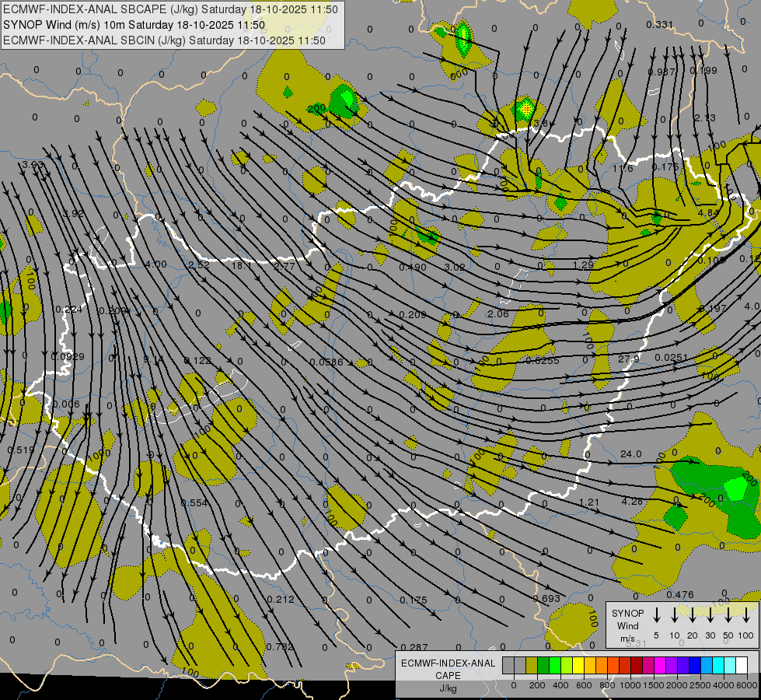Click the 18.1 value on the map

pyautogui.click(x=242, y=266)
